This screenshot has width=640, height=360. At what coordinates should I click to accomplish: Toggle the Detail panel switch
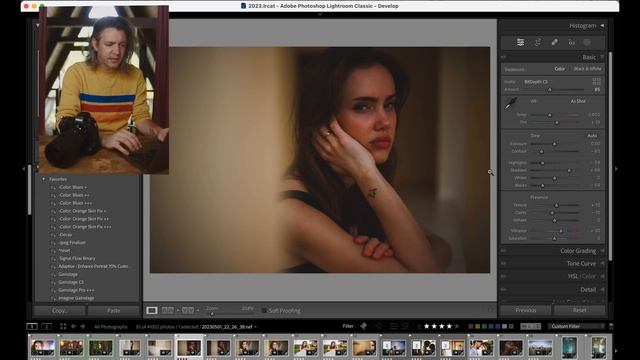point(504,289)
